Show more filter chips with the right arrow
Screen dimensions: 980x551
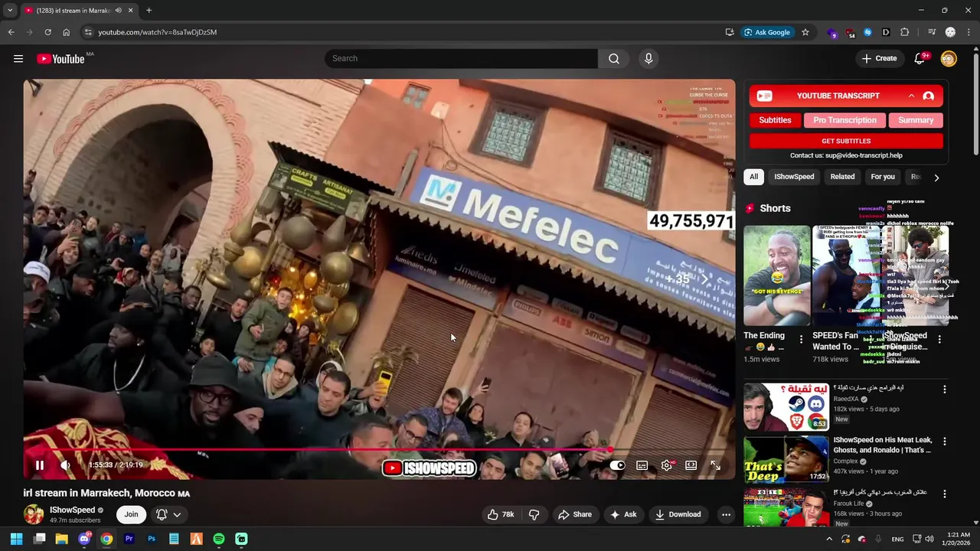[x=936, y=178]
